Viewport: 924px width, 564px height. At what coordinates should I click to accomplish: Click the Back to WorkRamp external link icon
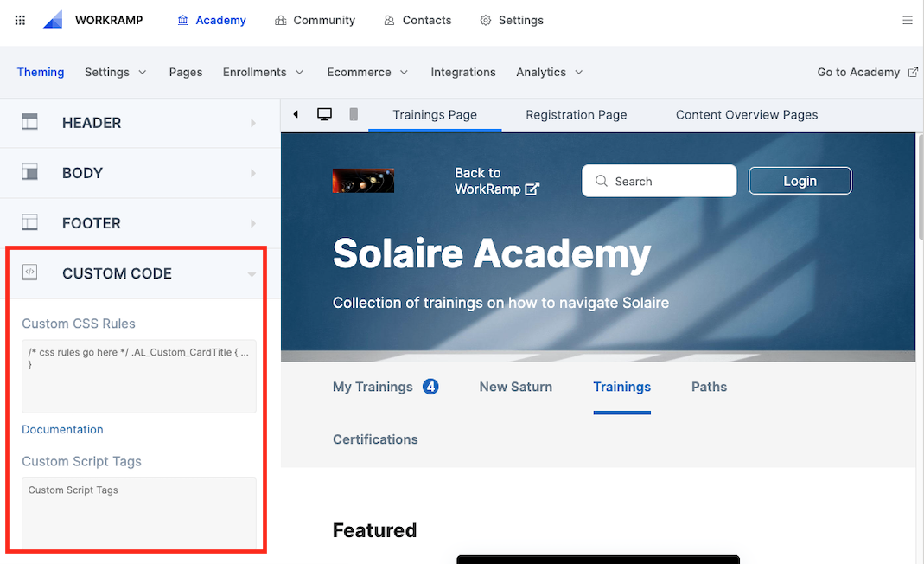(532, 189)
